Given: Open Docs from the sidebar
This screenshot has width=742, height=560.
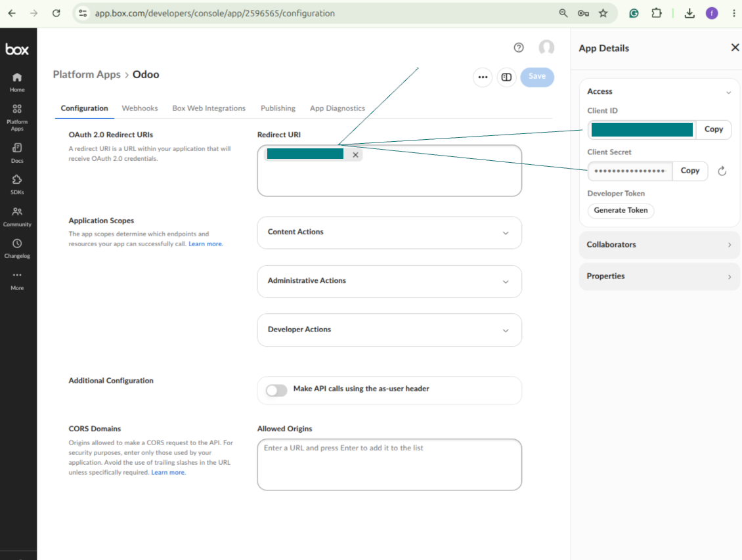Looking at the screenshot, I should (x=17, y=153).
